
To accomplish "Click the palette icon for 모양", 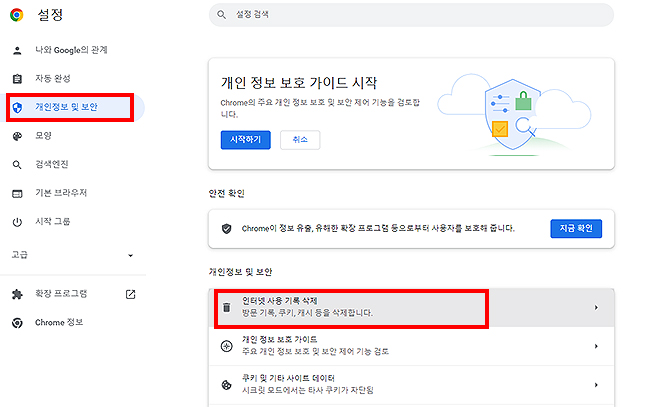I will pyautogui.click(x=17, y=136).
